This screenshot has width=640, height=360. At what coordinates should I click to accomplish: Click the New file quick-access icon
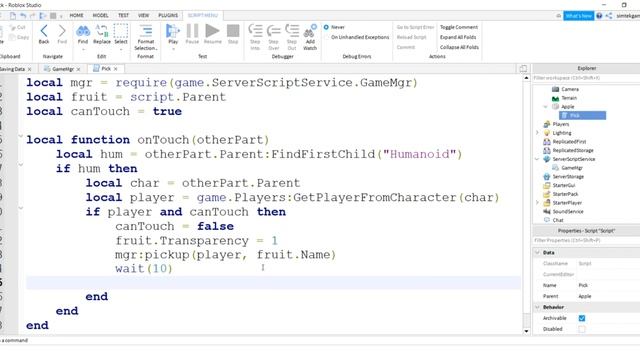pyautogui.click(x=13, y=16)
